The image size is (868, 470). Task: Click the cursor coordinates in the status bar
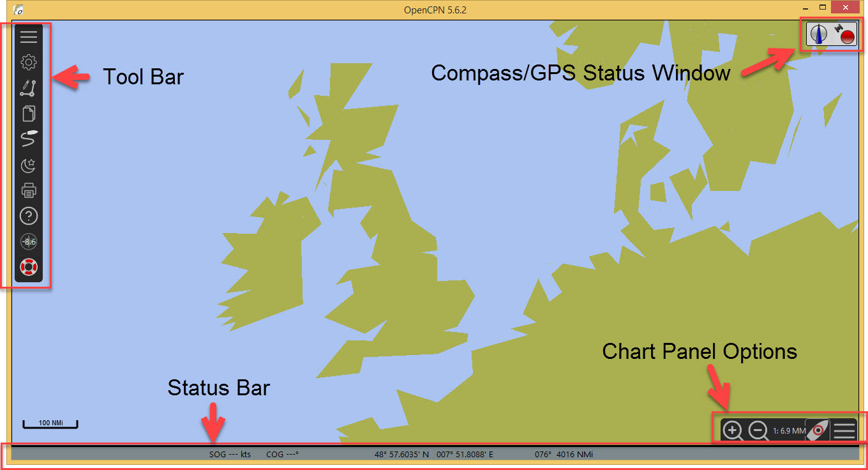tap(434, 455)
